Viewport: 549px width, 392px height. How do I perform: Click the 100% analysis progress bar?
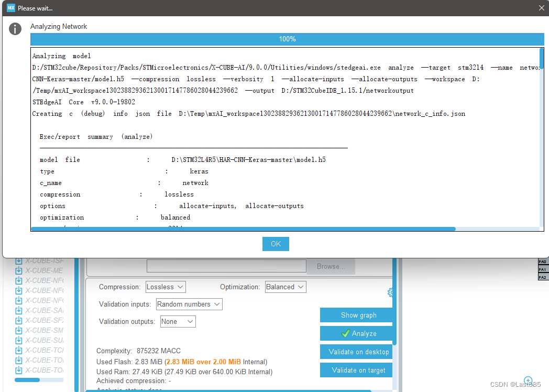tap(287, 39)
